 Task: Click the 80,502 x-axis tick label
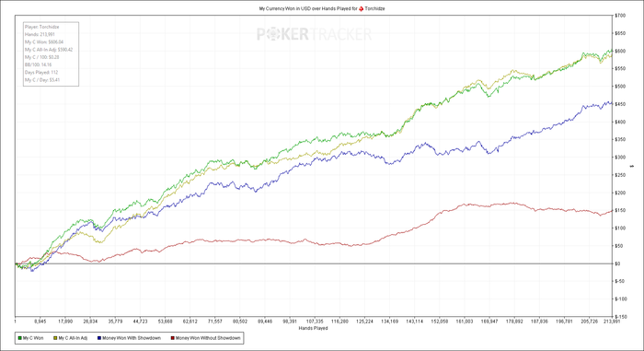click(240, 322)
